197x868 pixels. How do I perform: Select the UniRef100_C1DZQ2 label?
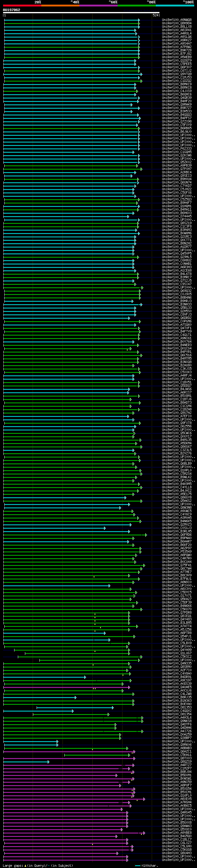(177, 81)
